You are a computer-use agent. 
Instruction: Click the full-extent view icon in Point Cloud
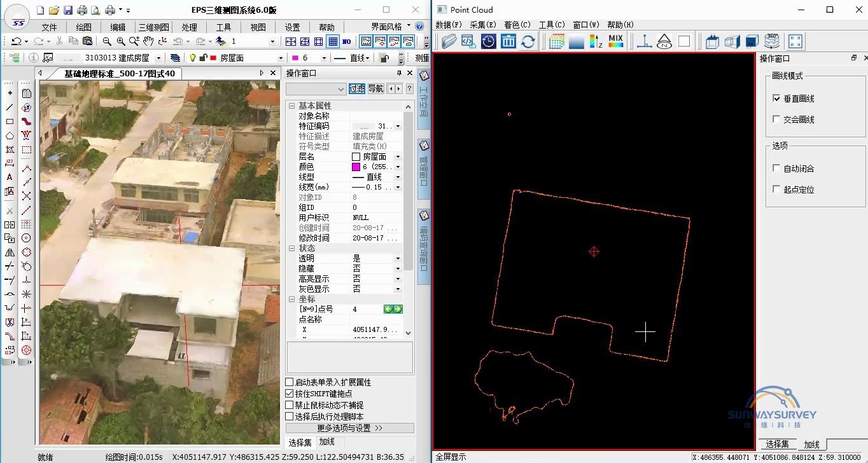(795, 41)
